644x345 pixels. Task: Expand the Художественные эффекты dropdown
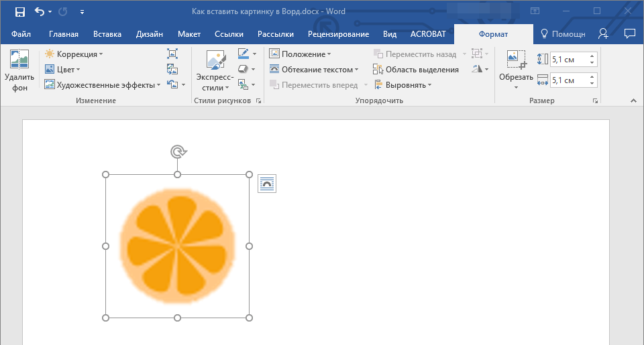(x=103, y=84)
